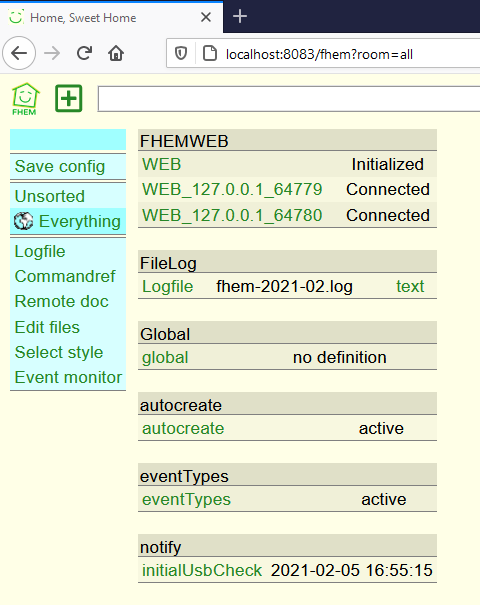Reload the page with refresh icon
The image size is (480, 605).
point(84,53)
